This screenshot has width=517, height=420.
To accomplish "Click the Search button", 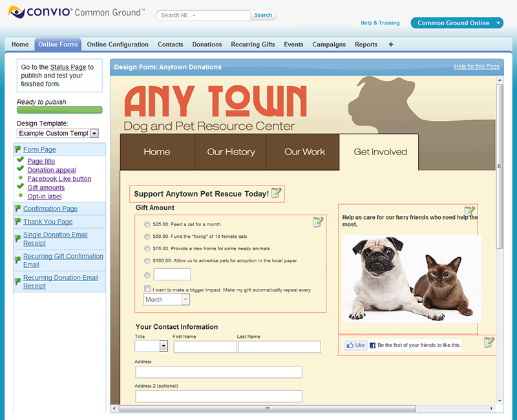I will click(x=263, y=15).
